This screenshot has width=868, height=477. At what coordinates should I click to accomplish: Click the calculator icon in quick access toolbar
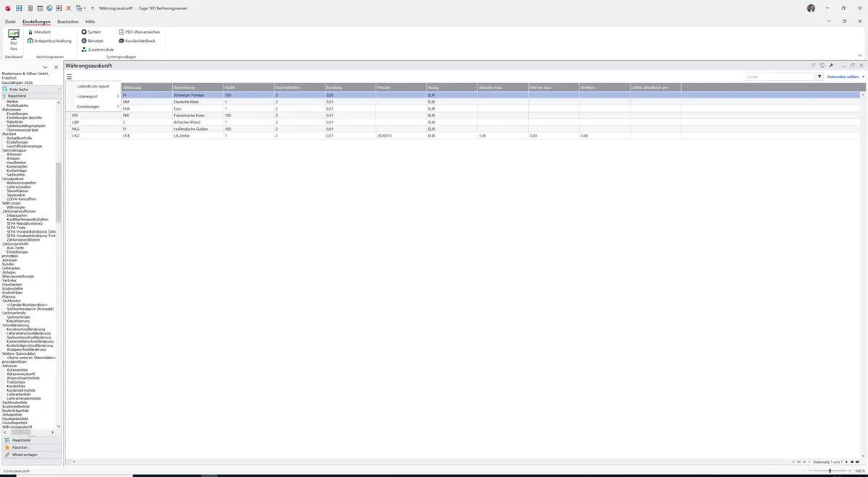pyautogui.click(x=30, y=8)
